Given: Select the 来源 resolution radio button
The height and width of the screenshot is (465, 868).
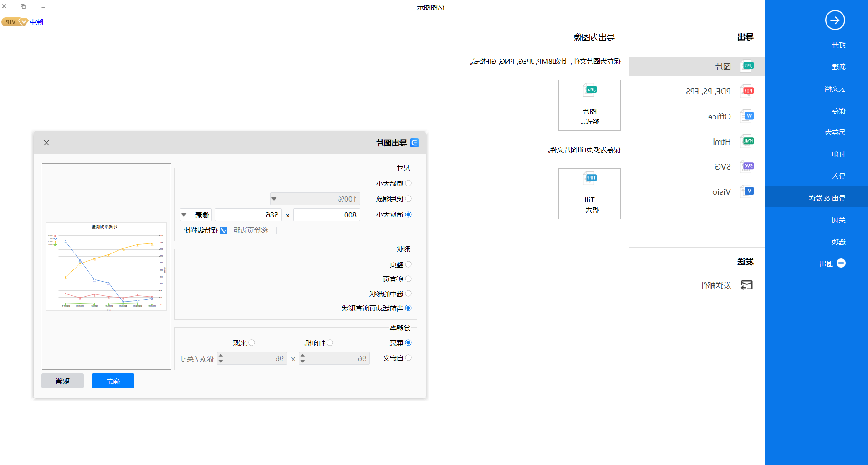Looking at the screenshot, I should point(252,343).
